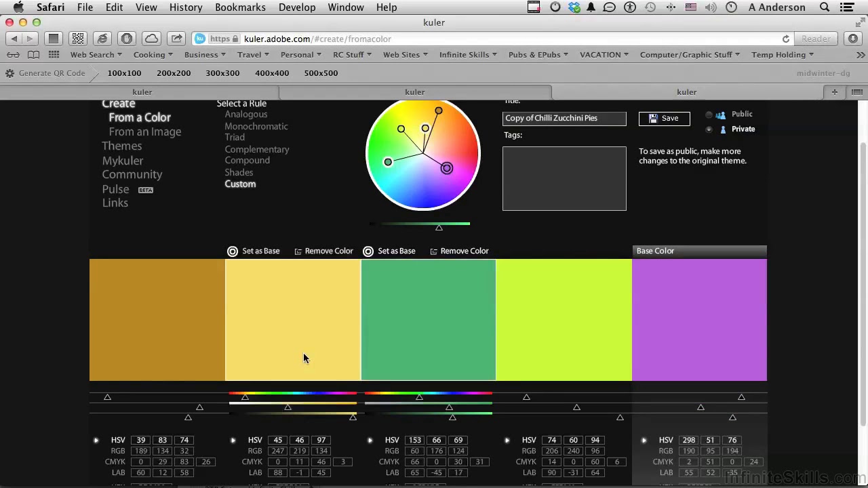
Task: Go to the Themes section
Action: point(122,146)
